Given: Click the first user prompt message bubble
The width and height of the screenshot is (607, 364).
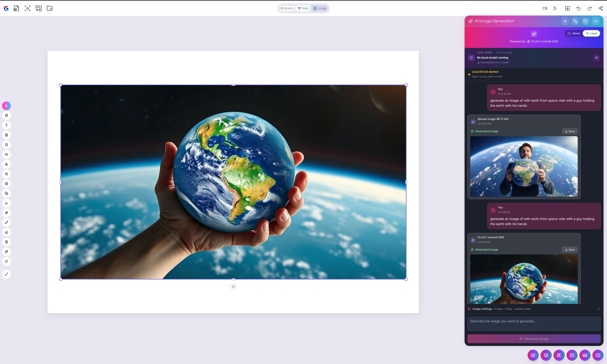Looking at the screenshot, I should (544, 98).
